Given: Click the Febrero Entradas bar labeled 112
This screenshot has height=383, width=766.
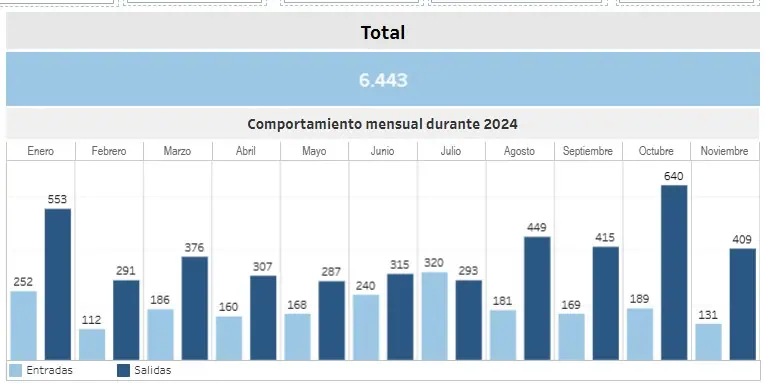Looking at the screenshot, I should 92,344.
